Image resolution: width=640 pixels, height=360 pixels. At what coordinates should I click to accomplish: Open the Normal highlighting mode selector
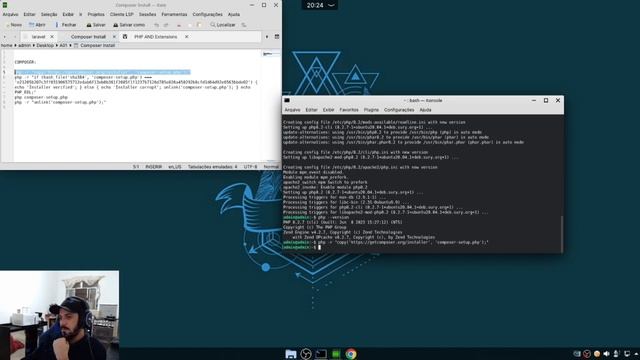271,167
